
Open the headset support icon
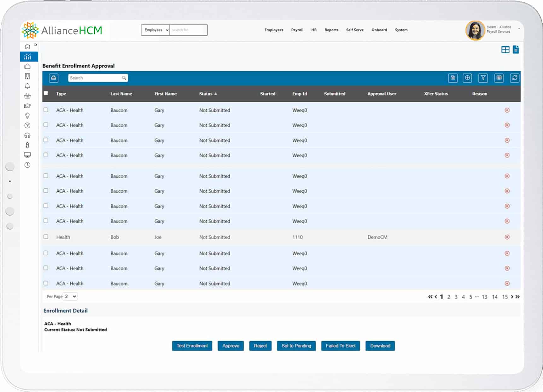(27, 135)
